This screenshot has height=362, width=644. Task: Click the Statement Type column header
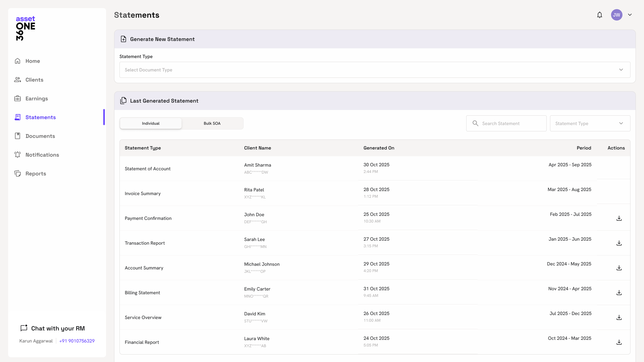[x=143, y=148]
